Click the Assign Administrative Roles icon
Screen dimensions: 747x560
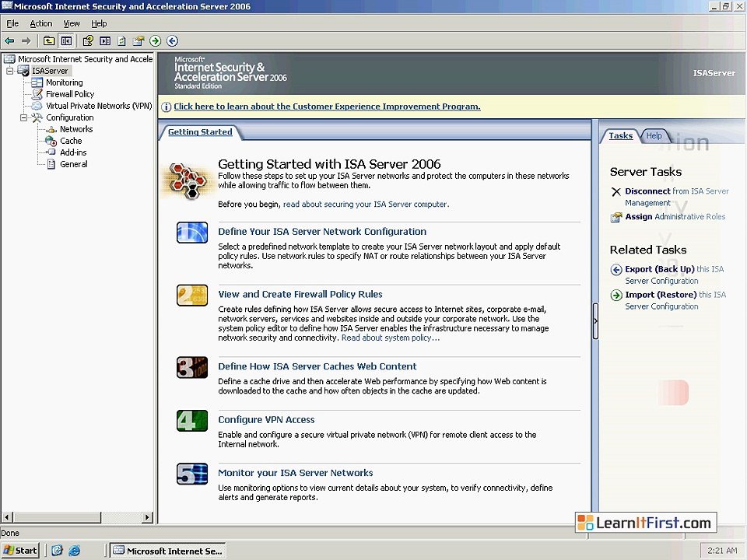point(616,218)
